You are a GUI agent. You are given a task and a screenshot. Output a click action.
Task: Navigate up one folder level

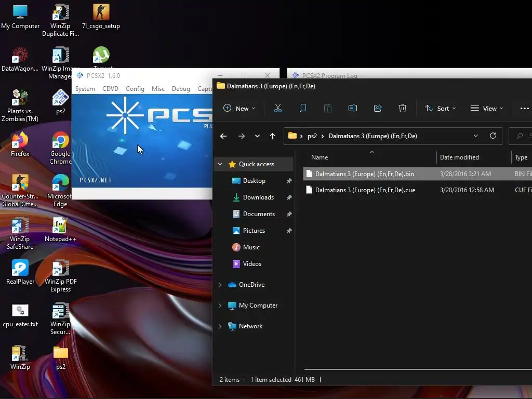(272, 136)
